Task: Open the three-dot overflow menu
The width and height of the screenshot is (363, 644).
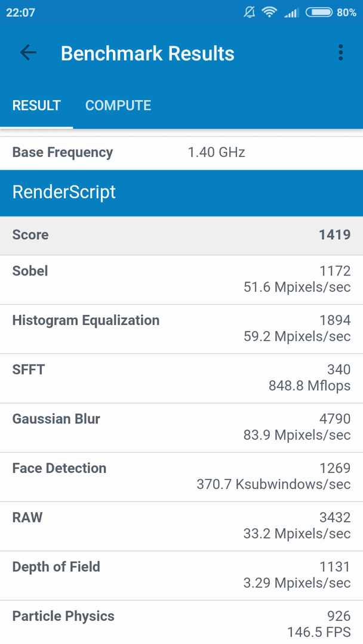Action: pos(340,53)
